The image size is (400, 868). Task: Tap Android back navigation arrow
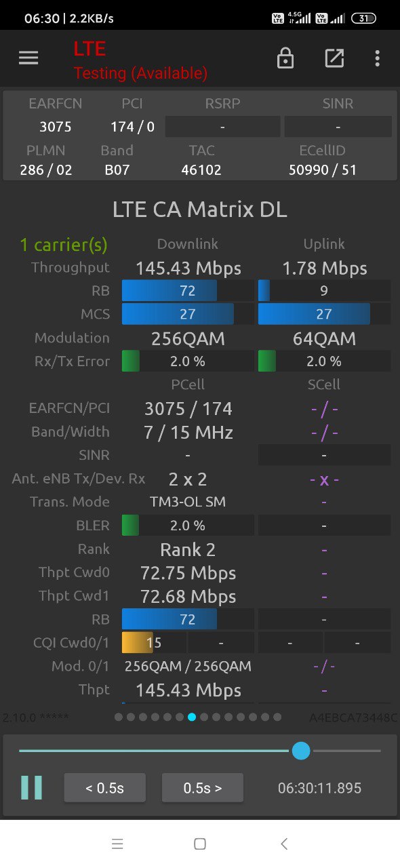coord(284,844)
